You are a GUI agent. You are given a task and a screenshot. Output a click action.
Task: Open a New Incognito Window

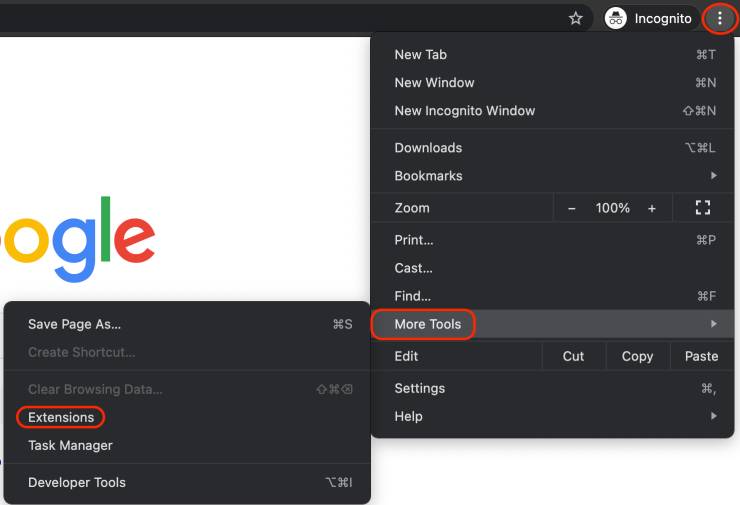click(464, 111)
